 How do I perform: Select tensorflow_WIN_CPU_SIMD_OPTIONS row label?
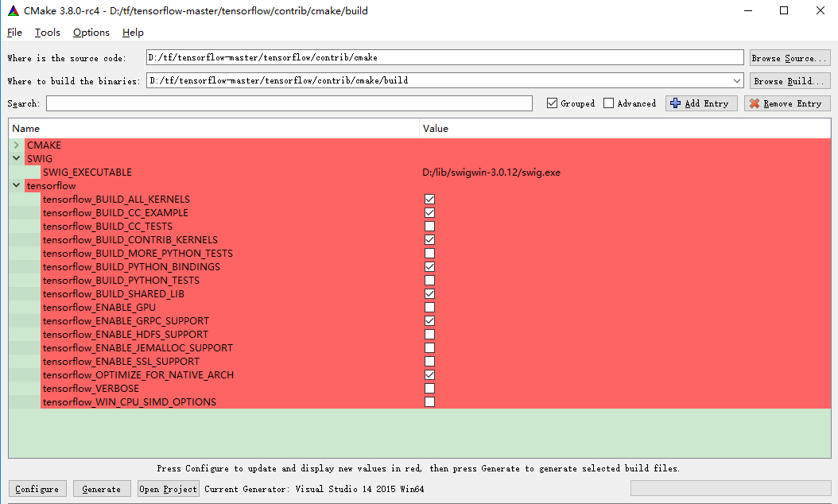[130, 402]
